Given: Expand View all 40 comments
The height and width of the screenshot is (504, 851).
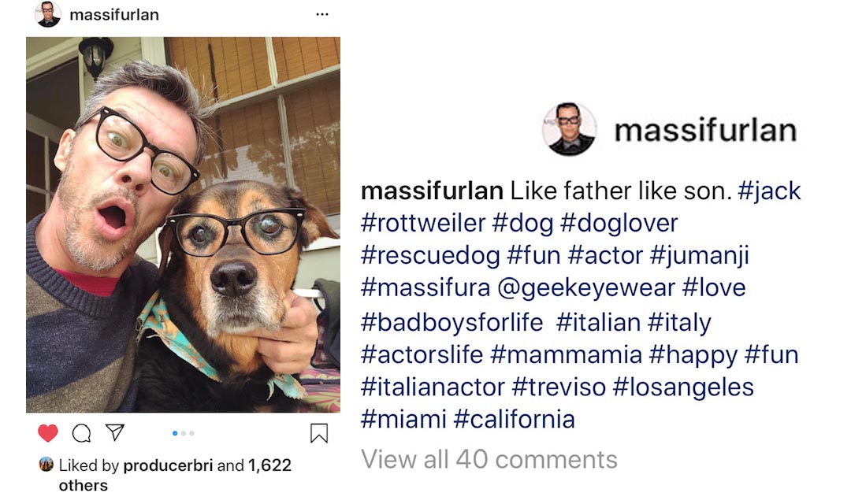Looking at the screenshot, I should tap(489, 459).
